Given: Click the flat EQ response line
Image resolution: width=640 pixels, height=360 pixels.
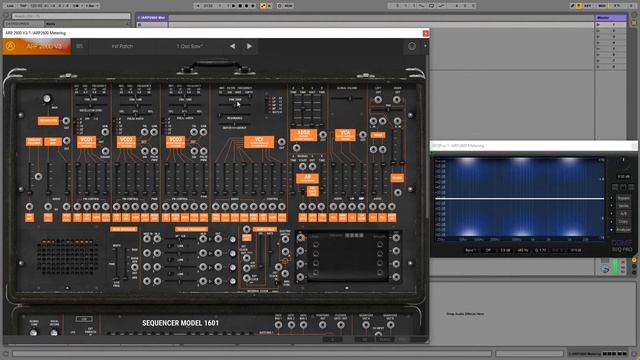Looking at the screenshot, I should pos(520,198).
